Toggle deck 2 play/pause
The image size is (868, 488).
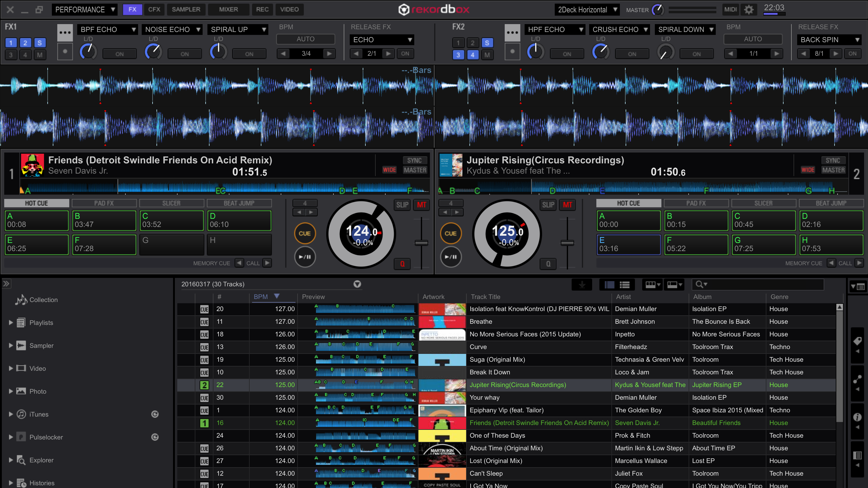pyautogui.click(x=450, y=257)
